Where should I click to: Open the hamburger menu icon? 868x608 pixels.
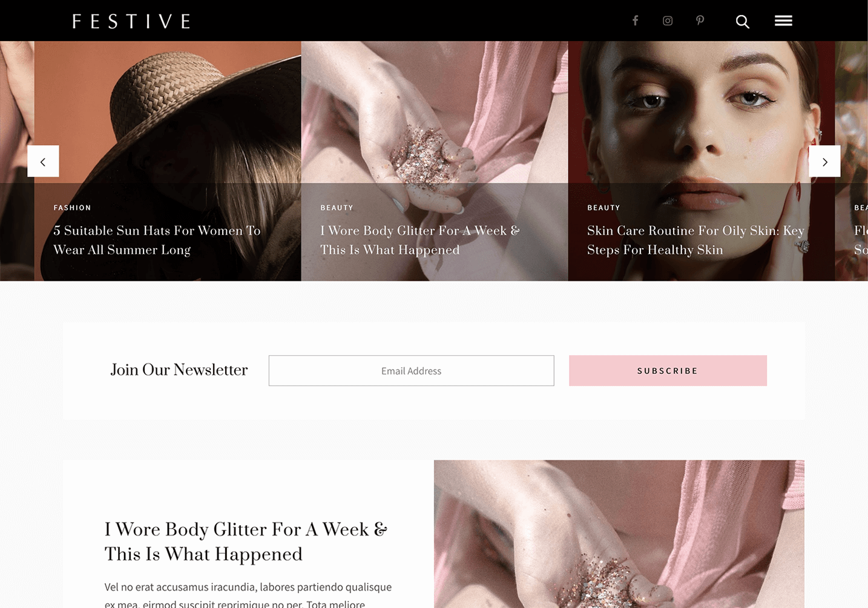783,21
